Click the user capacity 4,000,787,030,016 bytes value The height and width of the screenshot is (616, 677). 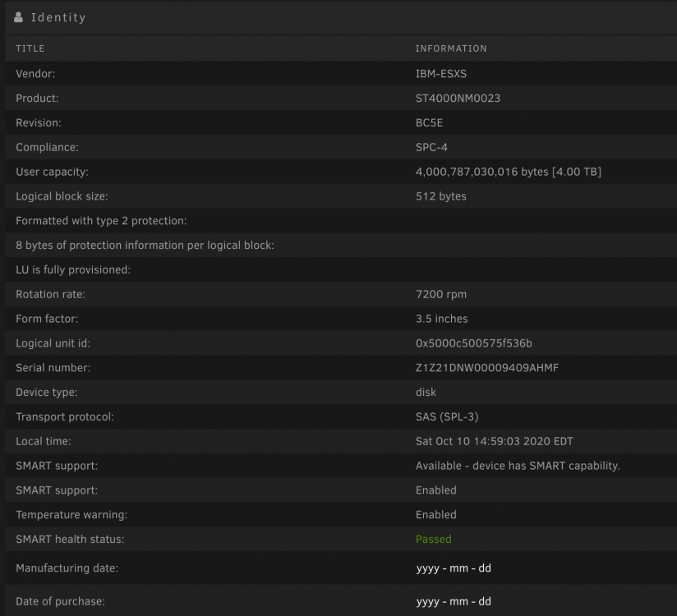(509, 172)
